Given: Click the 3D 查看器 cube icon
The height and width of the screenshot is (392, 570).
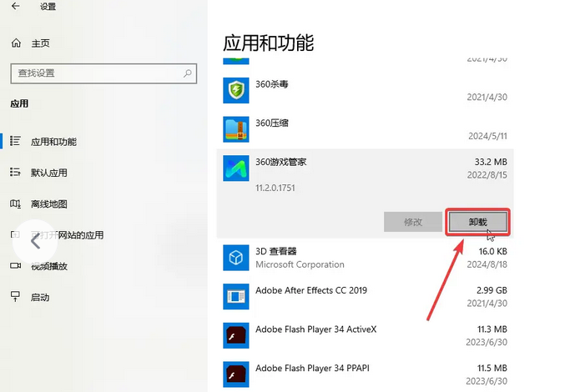Looking at the screenshot, I should [236, 258].
